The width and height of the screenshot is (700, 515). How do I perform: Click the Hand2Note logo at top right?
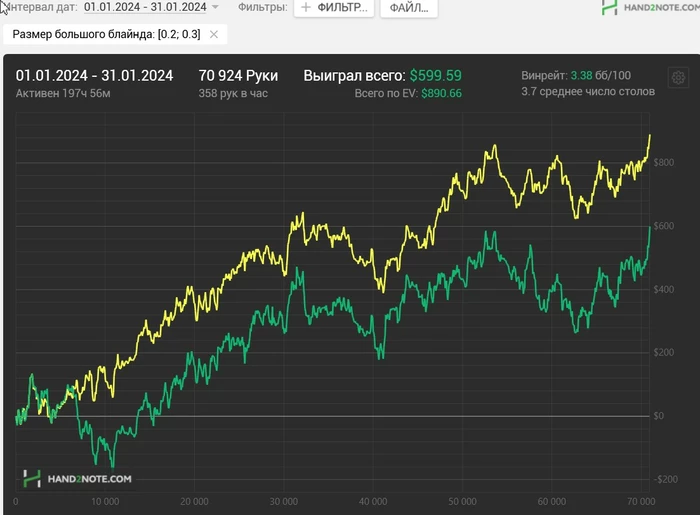[x=650, y=7]
